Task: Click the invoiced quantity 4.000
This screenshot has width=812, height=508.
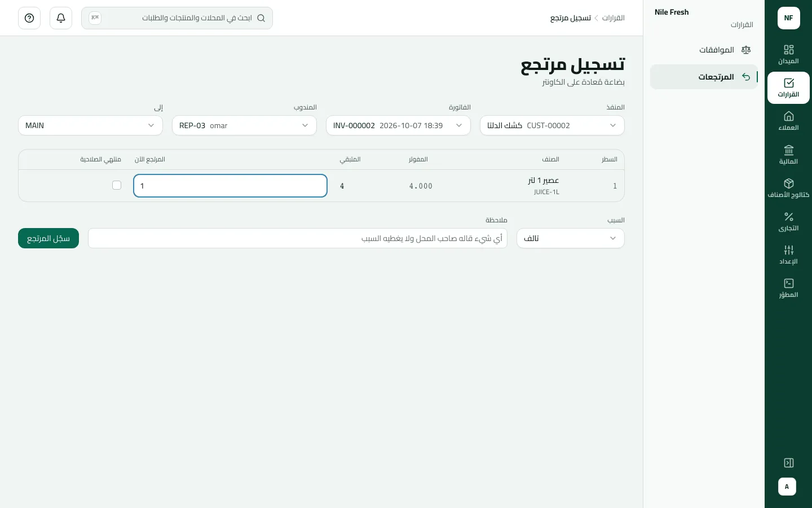Action: coord(421,186)
